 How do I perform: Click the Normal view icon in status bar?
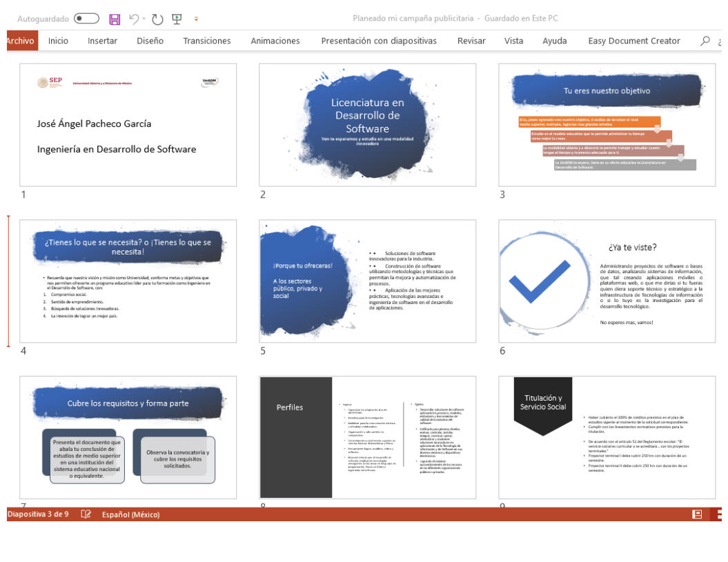click(x=697, y=514)
